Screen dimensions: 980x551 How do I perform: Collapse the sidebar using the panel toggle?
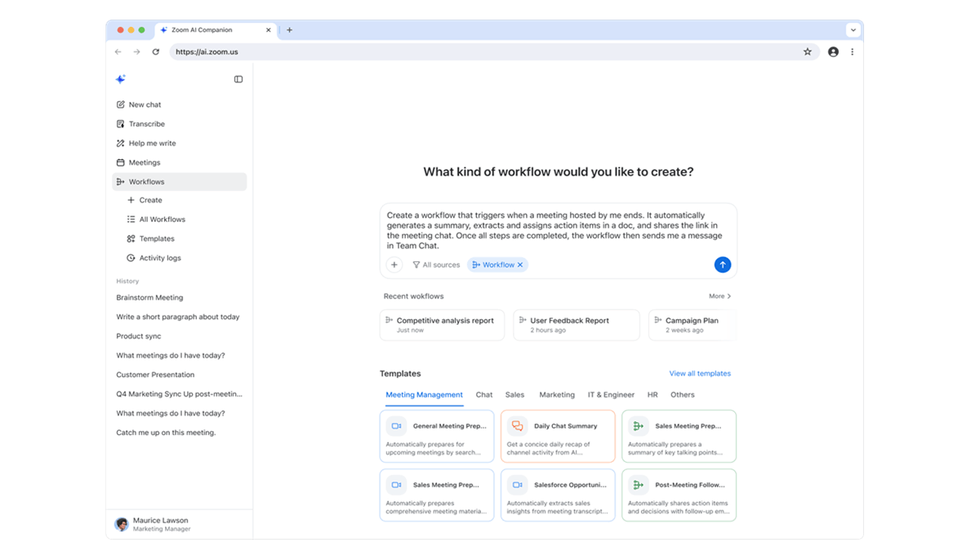click(x=238, y=79)
